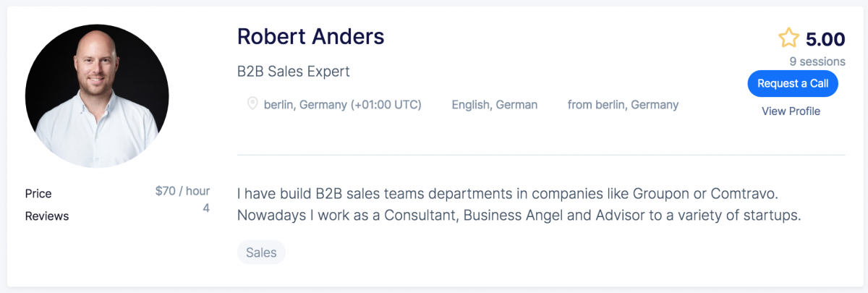Click the from berlin, Germany text
The width and height of the screenshot is (868, 293).
click(x=623, y=104)
